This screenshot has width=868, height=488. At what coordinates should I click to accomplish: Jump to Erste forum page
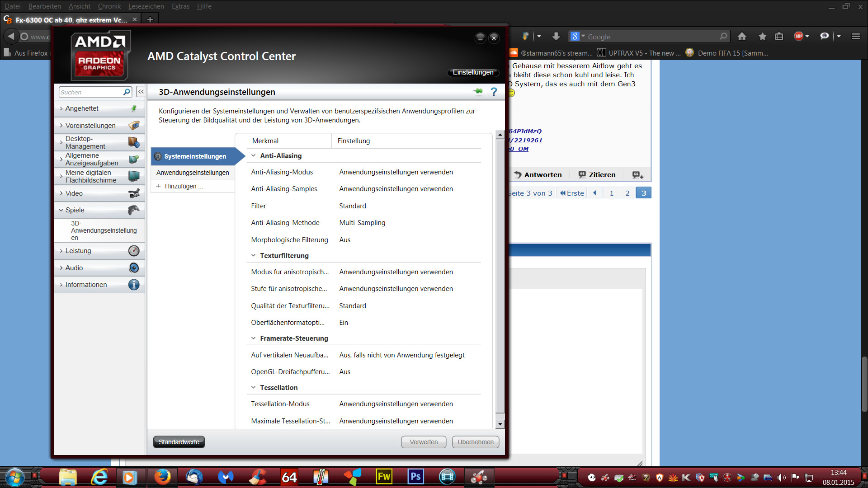572,193
